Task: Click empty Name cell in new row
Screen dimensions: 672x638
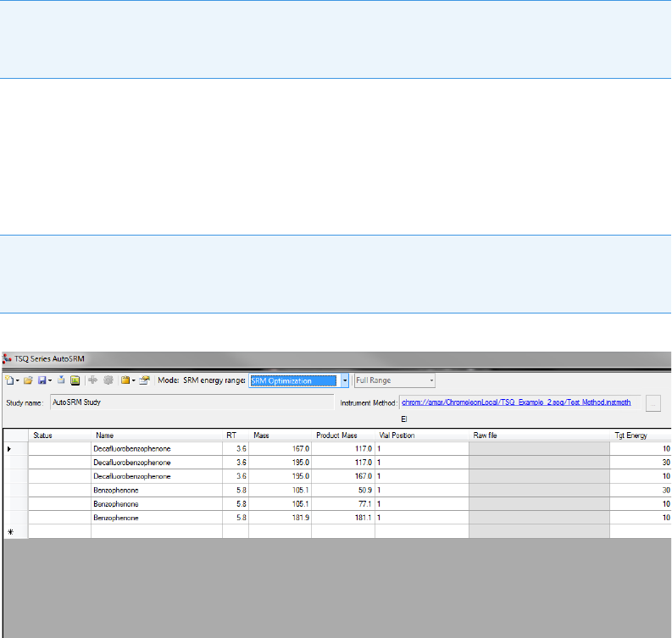Action: (x=157, y=532)
